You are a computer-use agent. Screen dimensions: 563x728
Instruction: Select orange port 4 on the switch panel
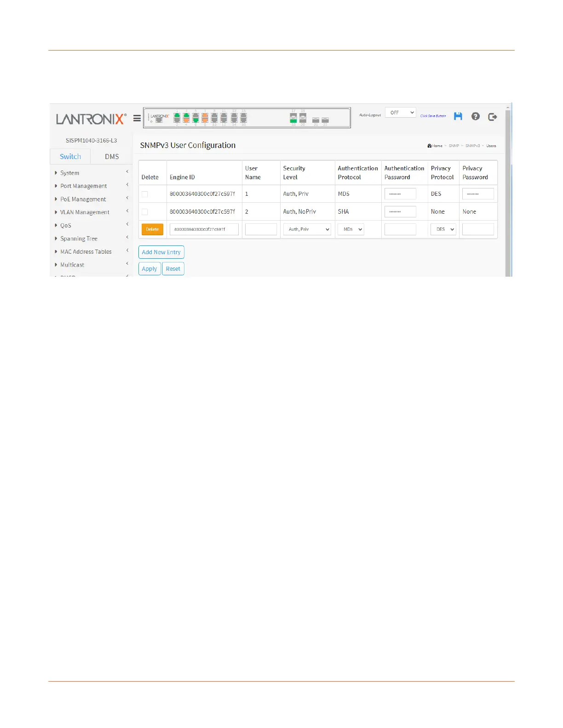[x=186, y=120]
